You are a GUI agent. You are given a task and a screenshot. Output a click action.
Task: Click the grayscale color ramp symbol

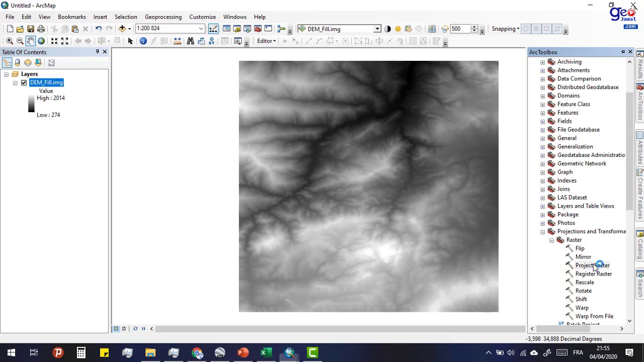31,104
